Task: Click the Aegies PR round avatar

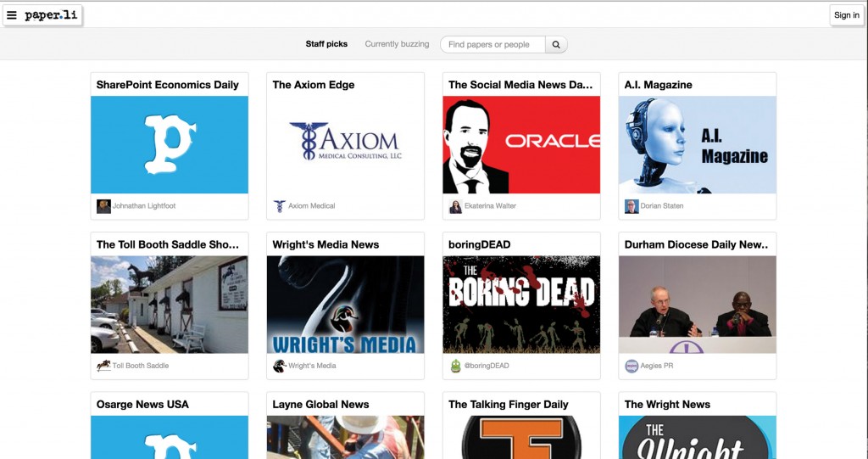Action: (632, 366)
